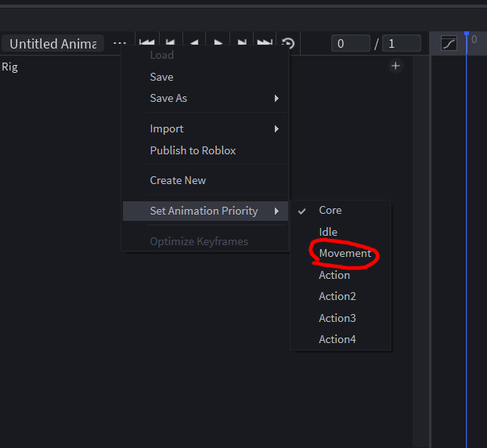Viewport: 487px width, 448px height.
Task: Skip to last keyframe button
Action: click(x=265, y=43)
